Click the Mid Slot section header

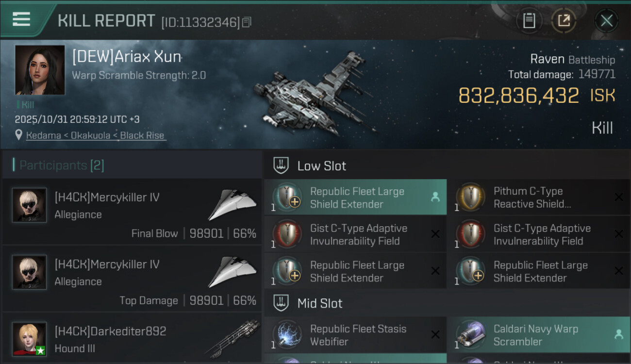(x=320, y=304)
